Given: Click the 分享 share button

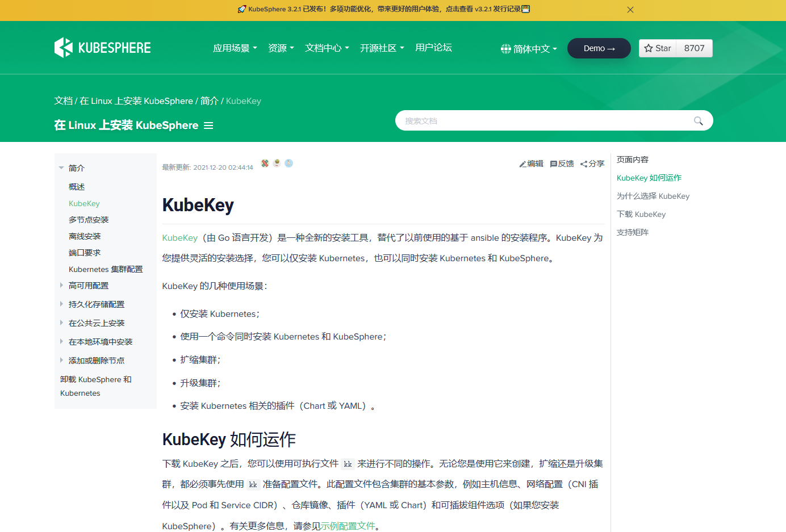Looking at the screenshot, I should pos(592,164).
